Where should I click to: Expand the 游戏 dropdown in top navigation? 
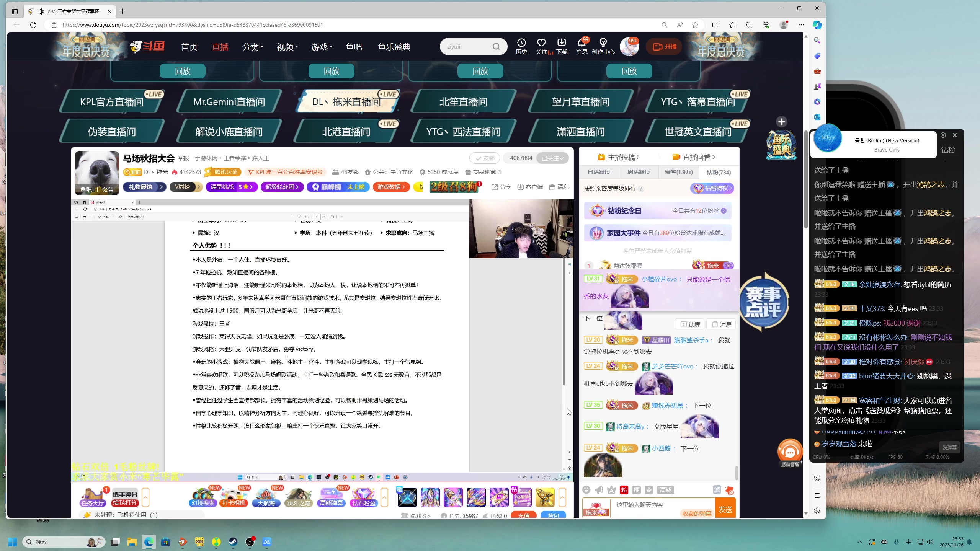(322, 47)
